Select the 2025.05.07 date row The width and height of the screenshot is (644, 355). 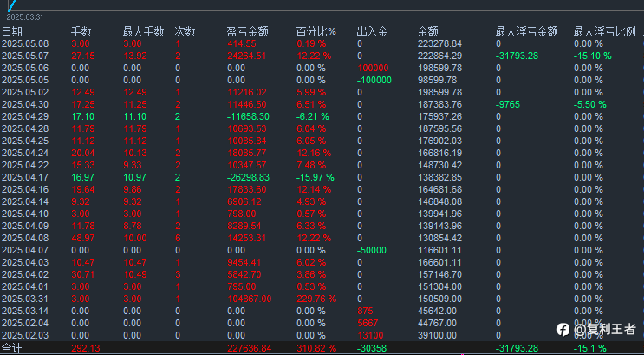pos(322,56)
